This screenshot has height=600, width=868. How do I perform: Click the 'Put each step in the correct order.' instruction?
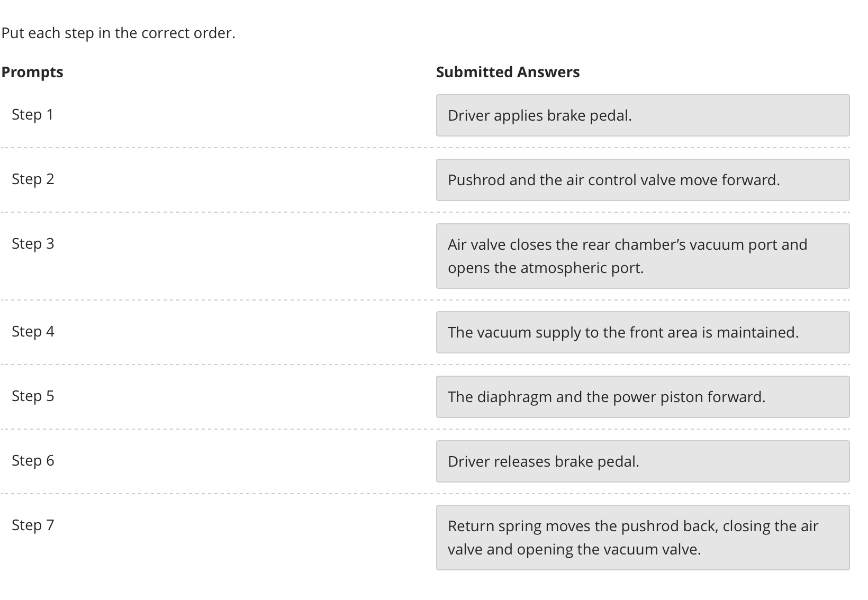pyautogui.click(x=118, y=33)
